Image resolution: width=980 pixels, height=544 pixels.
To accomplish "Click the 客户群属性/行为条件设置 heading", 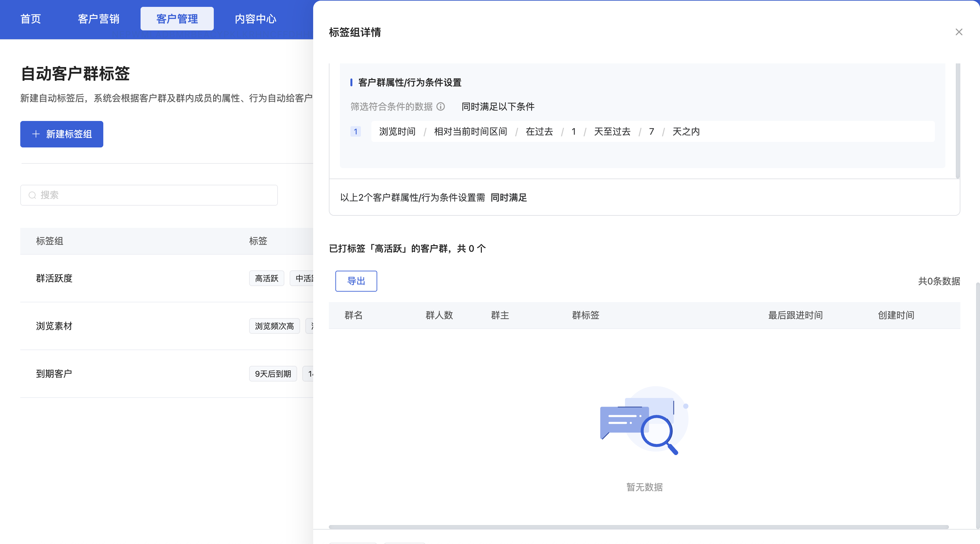I will point(409,83).
